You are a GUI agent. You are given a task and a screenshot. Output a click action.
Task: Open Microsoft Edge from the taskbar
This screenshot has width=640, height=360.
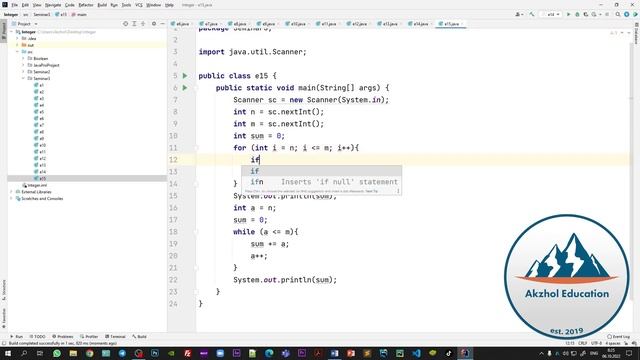269,353
